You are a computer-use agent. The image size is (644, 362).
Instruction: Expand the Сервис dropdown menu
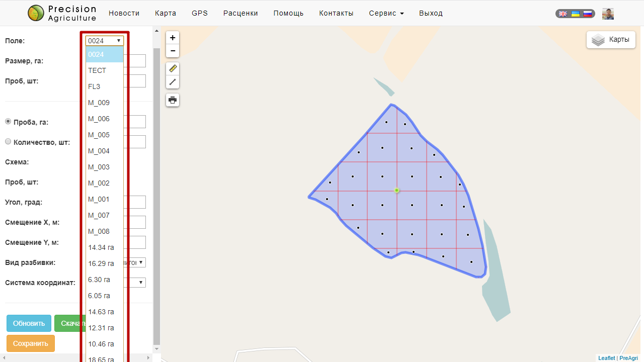click(x=386, y=13)
